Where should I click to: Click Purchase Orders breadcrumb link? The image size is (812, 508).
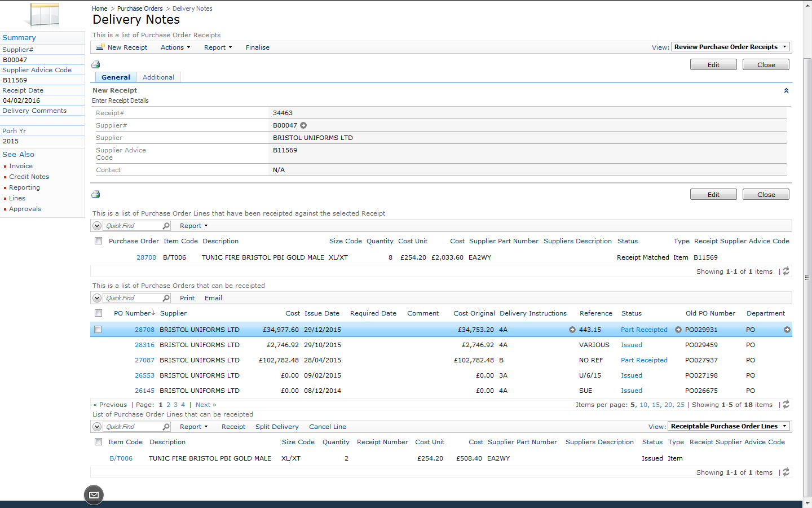tap(140, 8)
